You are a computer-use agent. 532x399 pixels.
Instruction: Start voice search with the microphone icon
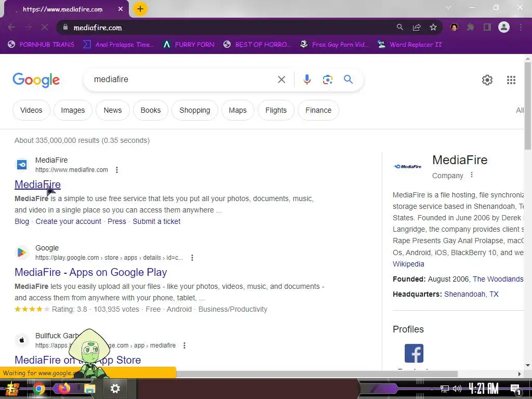click(307, 79)
